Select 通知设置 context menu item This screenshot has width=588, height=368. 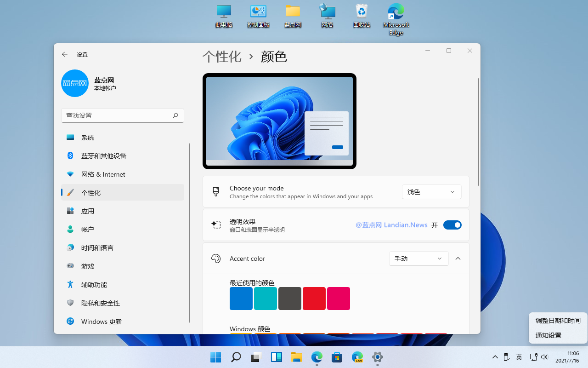[x=558, y=335]
